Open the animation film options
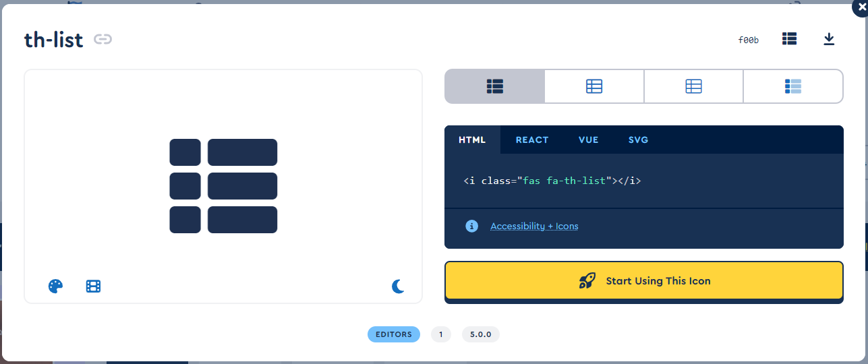The image size is (868, 364). [93, 286]
